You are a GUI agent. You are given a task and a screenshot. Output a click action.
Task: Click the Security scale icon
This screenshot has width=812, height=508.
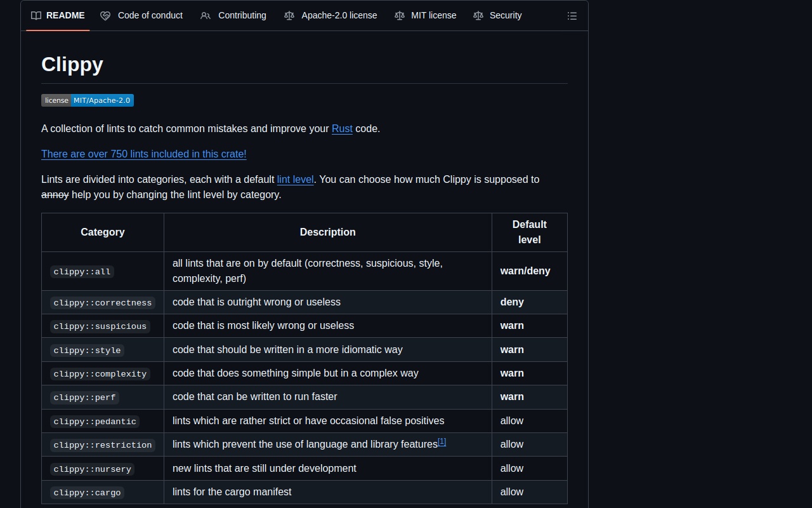478,15
